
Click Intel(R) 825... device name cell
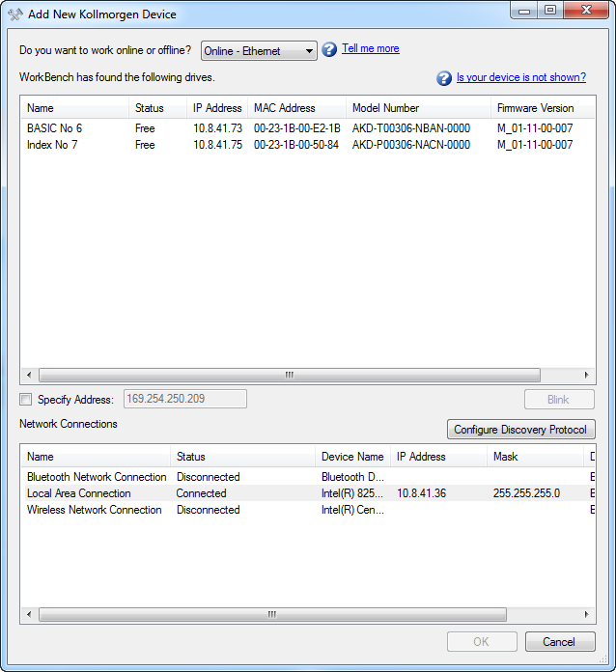pos(352,493)
